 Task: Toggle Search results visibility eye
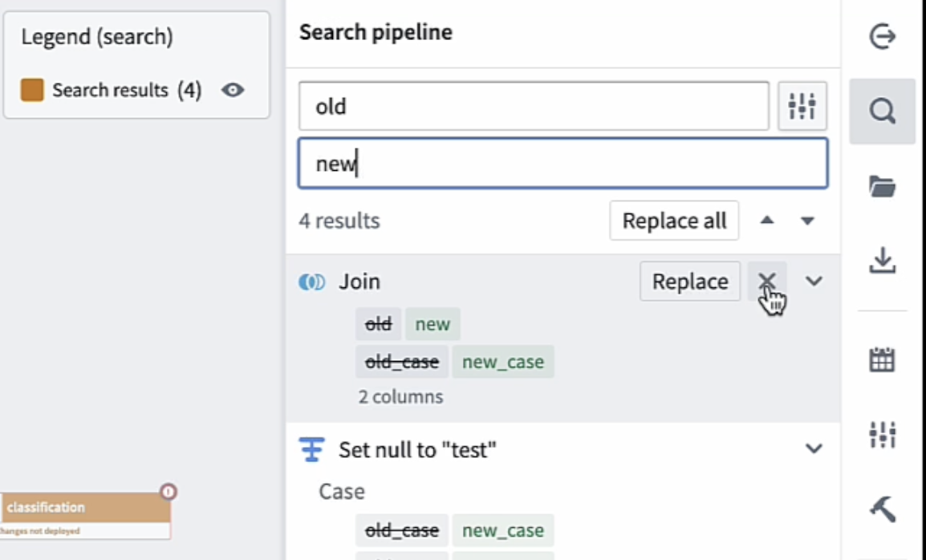(233, 90)
